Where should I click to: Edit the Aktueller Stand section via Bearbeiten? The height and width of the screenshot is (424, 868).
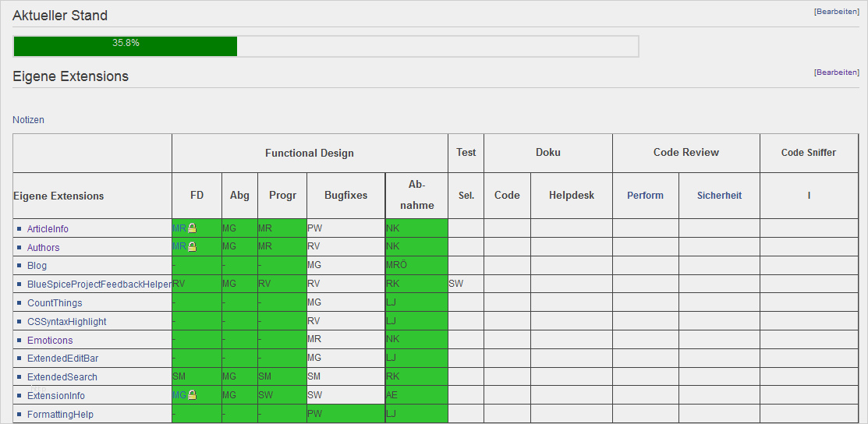coord(837,12)
